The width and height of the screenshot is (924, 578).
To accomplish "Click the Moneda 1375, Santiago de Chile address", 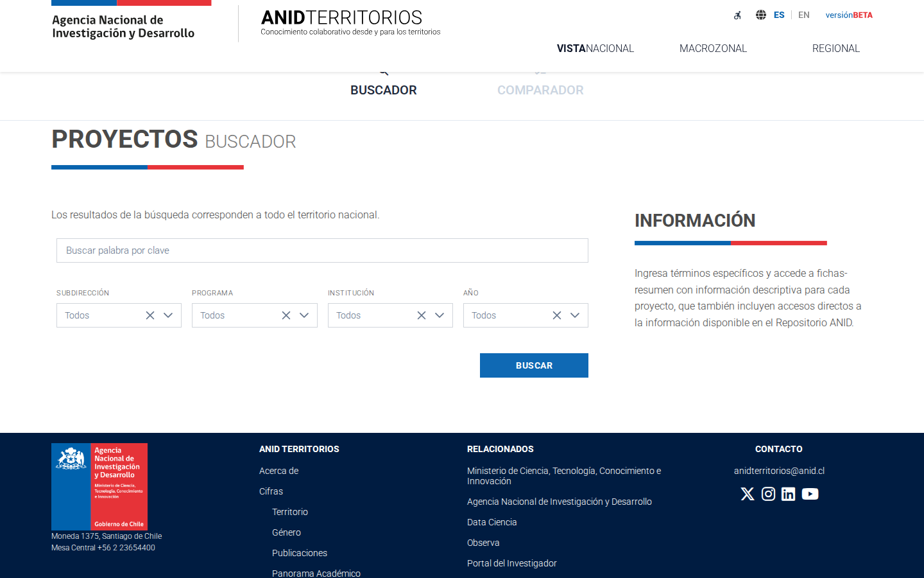I will tap(107, 536).
